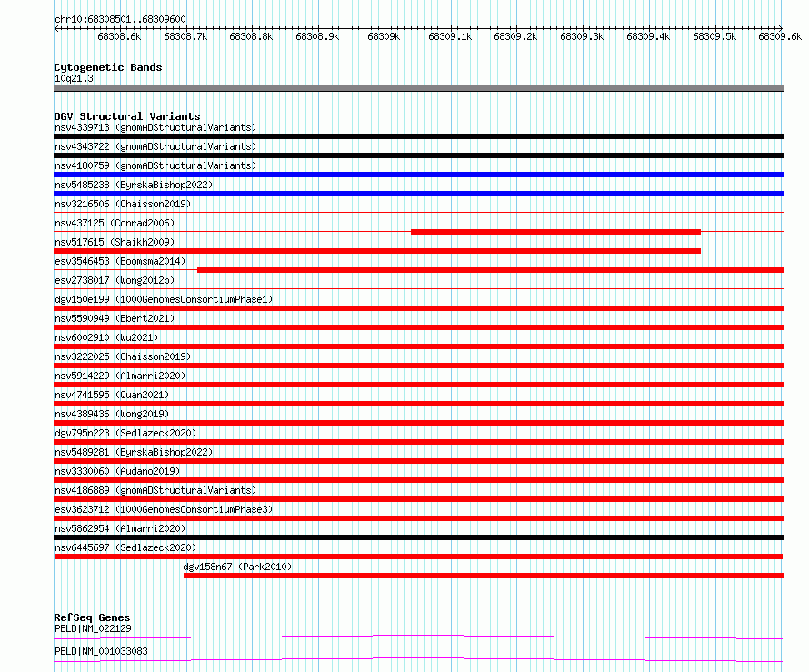
Task: Select variant label nsv4180759 (gnomADStructuralVariants)
Action: tap(155, 165)
